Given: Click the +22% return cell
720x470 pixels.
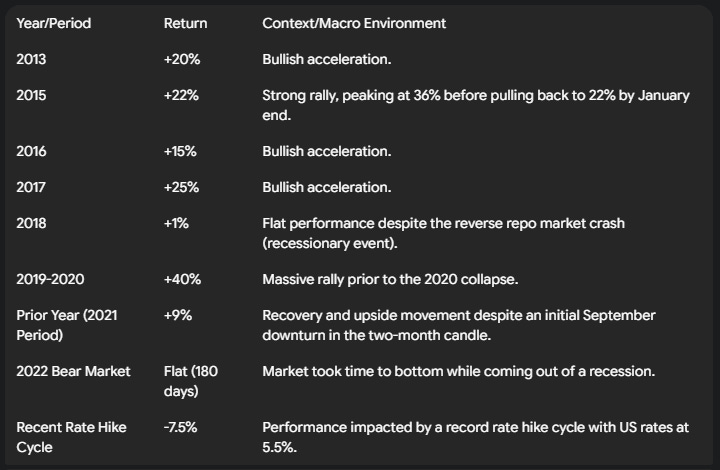Looking at the screenshot, I should 181,95.
